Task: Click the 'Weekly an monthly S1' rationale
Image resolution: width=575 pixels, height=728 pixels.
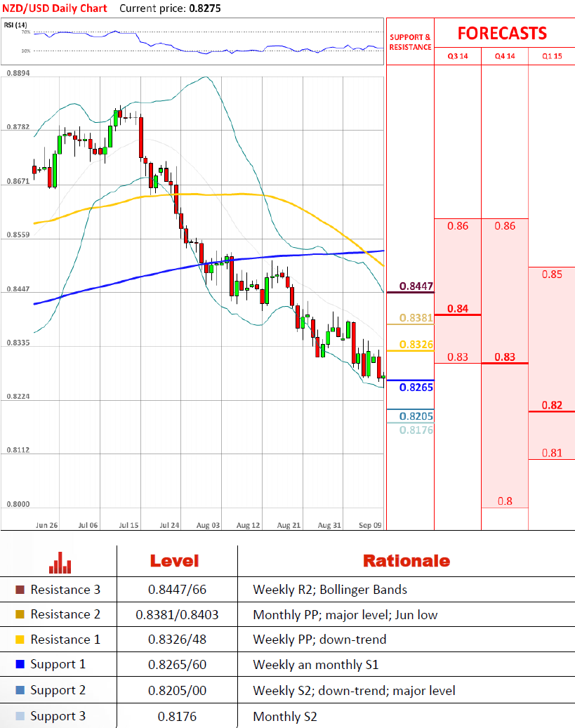Action: (x=316, y=665)
